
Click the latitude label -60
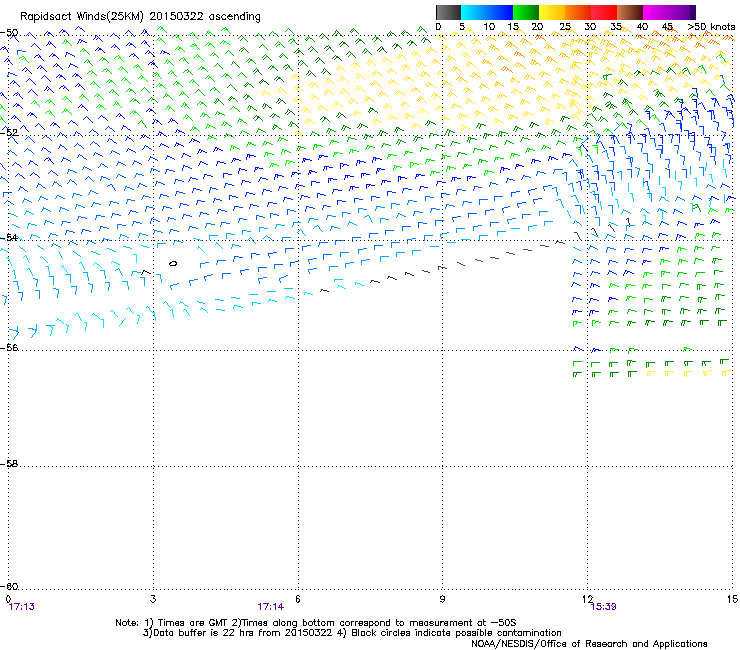[9, 586]
